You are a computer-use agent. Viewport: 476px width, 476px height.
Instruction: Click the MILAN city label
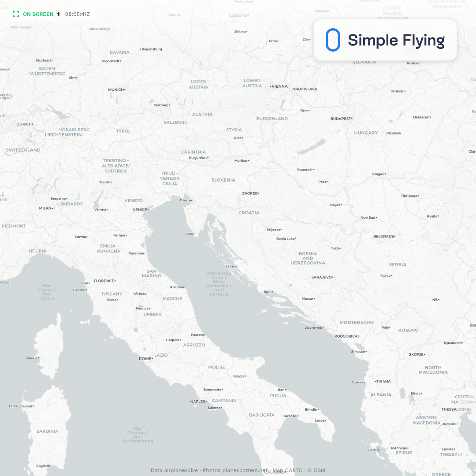(x=46, y=208)
